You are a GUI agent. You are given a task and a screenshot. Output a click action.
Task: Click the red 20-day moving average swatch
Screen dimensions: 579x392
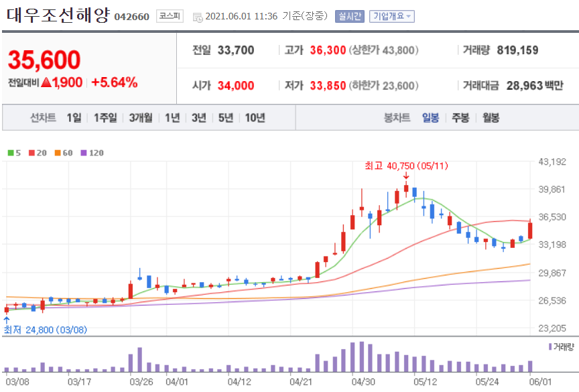[31, 153]
